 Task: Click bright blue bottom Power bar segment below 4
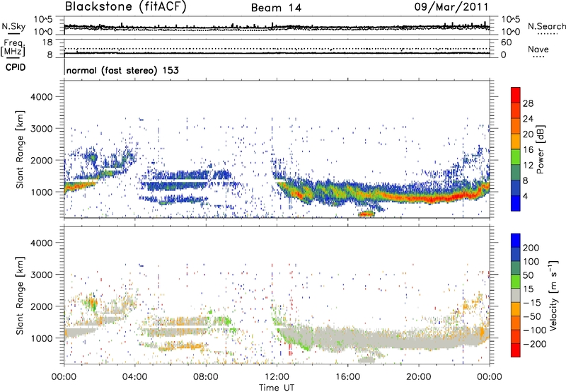(x=516, y=203)
